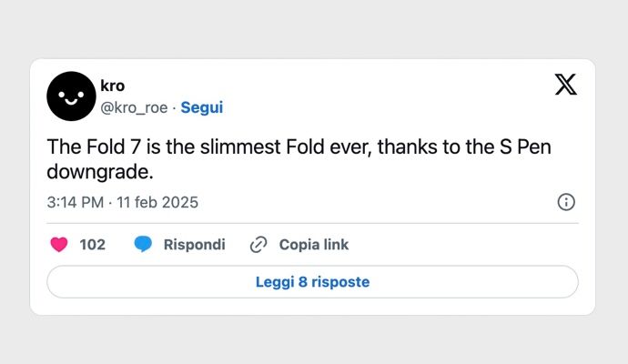Click the tweet text about Fold 7
The height and width of the screenshot is (364, 628).
coord(299,159)
